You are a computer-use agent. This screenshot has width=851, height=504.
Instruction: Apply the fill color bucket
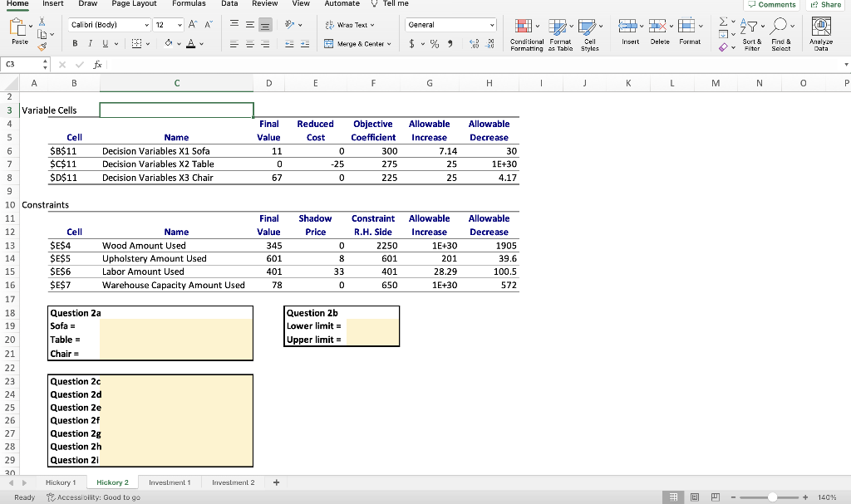click(169, 43)
